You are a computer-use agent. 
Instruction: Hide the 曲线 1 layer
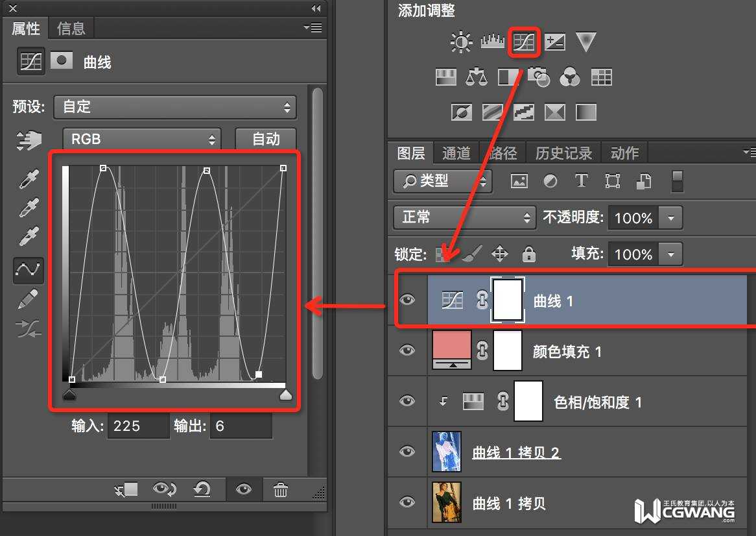407,300
